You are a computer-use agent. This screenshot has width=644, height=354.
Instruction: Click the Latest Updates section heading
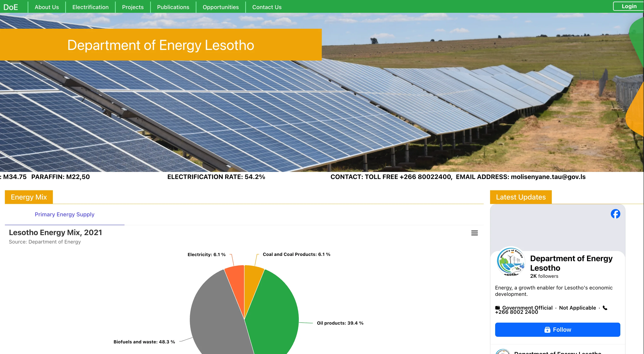click(521, 197)
